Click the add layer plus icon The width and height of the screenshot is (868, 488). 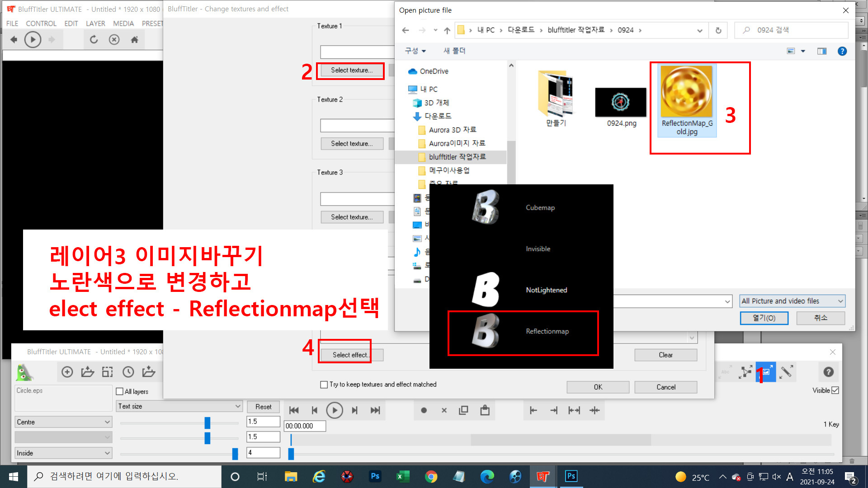[67, 372]
